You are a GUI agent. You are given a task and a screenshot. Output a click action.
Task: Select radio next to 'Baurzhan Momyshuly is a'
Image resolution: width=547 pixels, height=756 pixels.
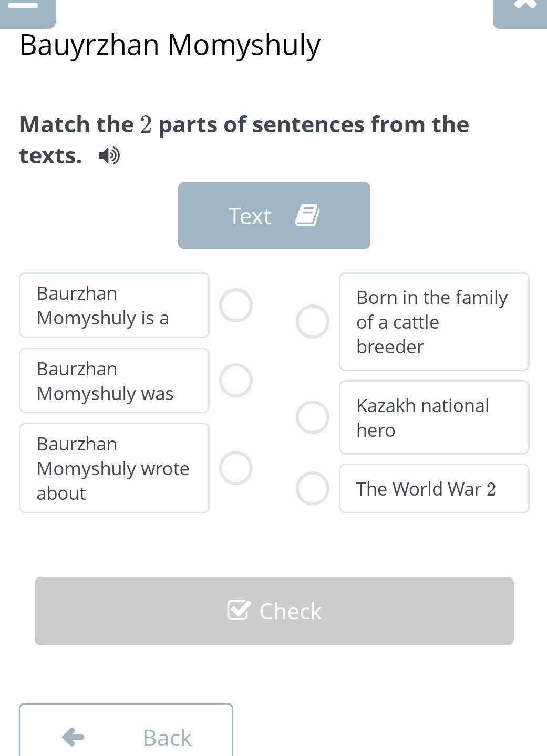click(236, 305)
